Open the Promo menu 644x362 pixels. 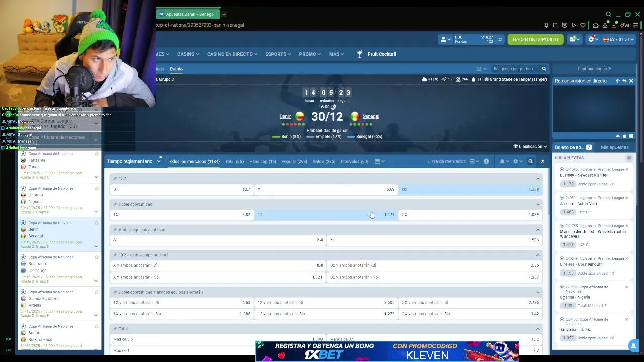pos(310,54)
